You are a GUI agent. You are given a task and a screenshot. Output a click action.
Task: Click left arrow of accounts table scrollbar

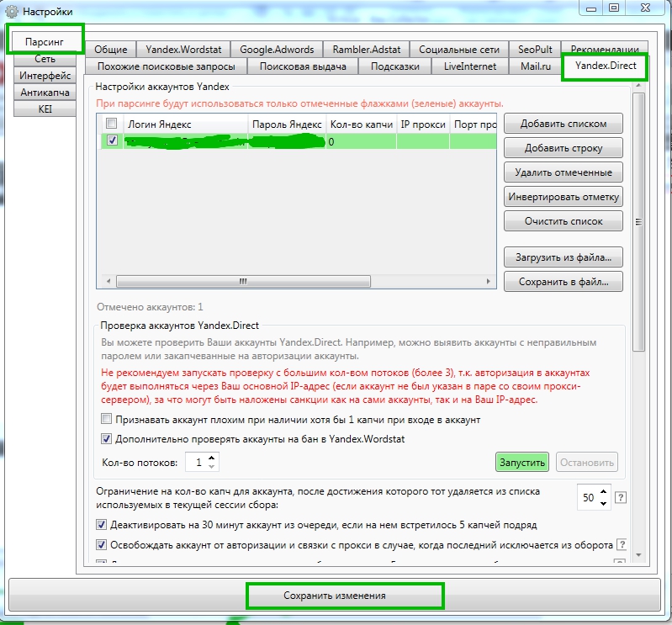108,281
